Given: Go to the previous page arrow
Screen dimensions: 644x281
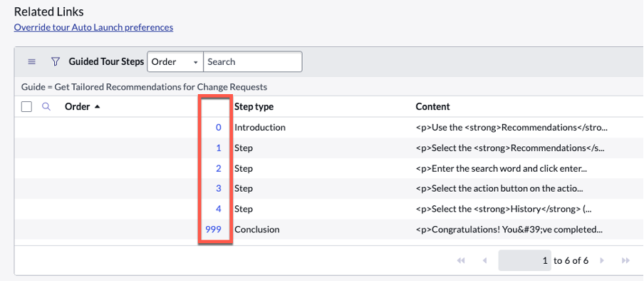Looking at the screenshot, I should 484,260.
